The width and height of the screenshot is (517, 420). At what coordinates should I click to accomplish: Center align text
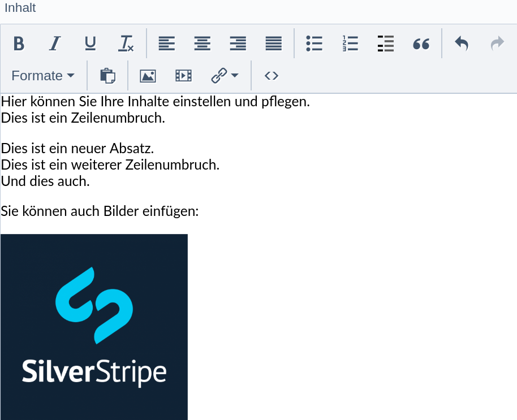(x=203, y=44)
